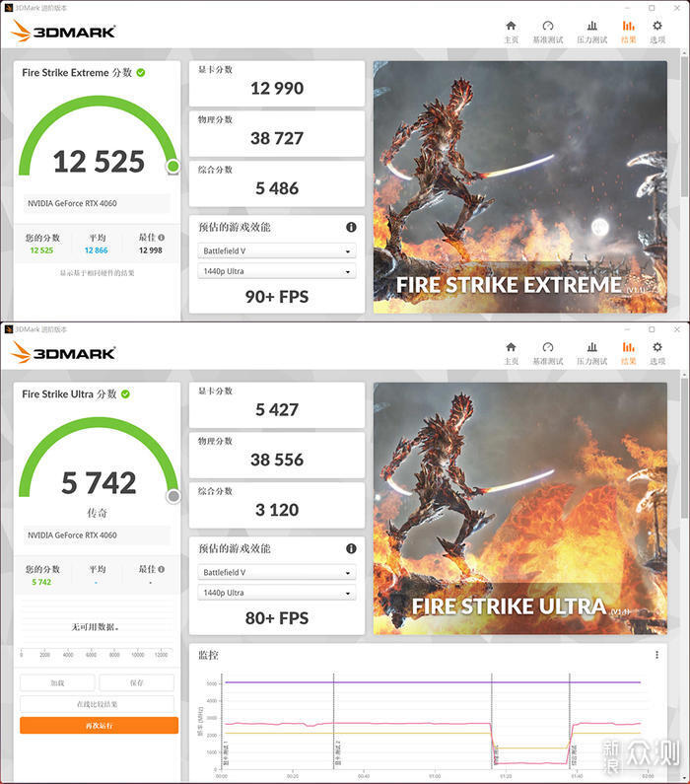Click the best score 12 998
This screenshot has height=784, width=690.
point(151,250)
